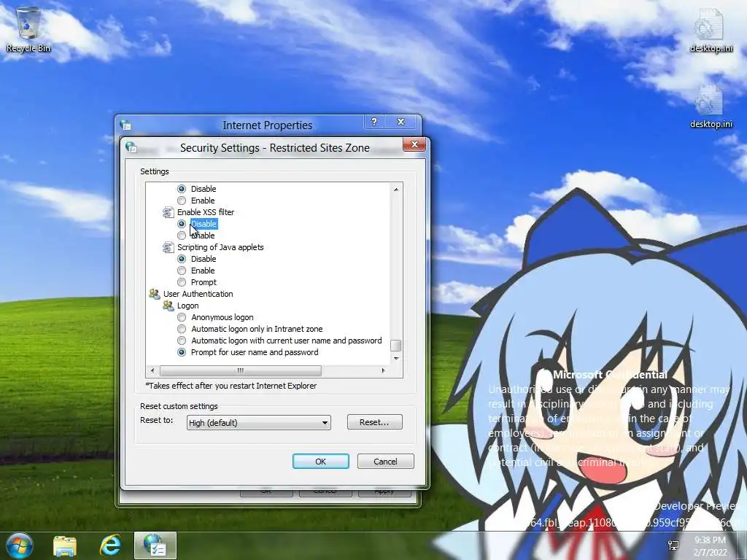The width and height of the screenshot is (747, 560).
Task: Click Cancel in Security Settings dialog
Action: (x=385, y=462)
